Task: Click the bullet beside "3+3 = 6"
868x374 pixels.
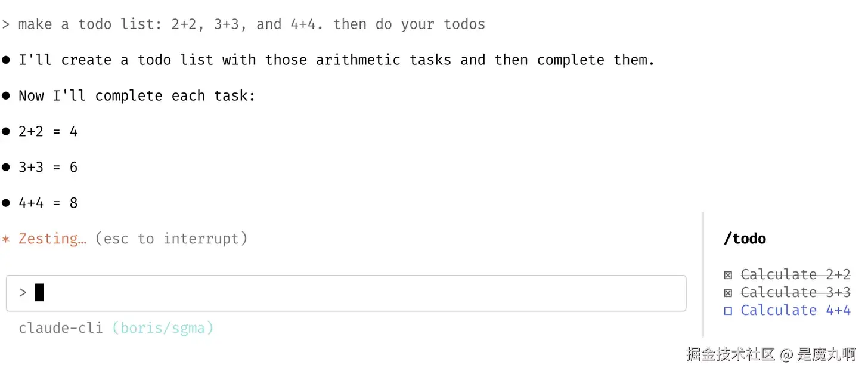Action: 6,168
